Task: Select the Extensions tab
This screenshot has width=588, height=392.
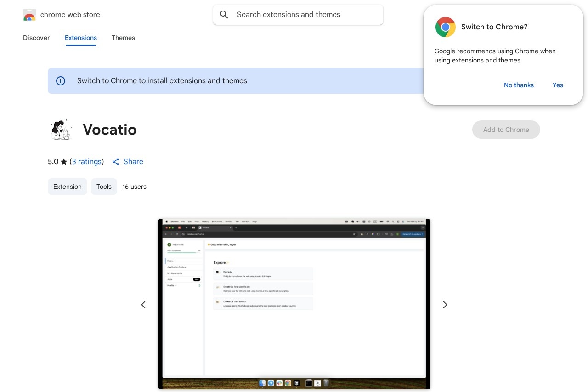Action: pos(81,38)
